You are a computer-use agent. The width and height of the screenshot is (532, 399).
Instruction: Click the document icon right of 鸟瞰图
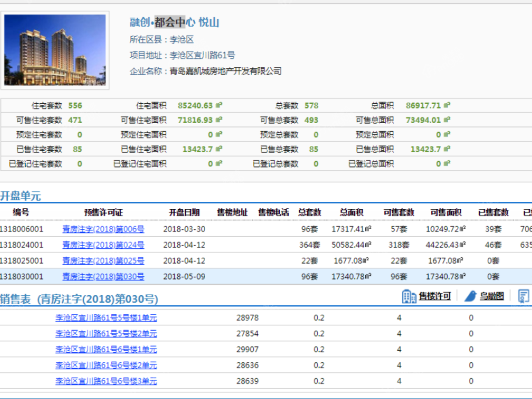[x=524, y=296]
